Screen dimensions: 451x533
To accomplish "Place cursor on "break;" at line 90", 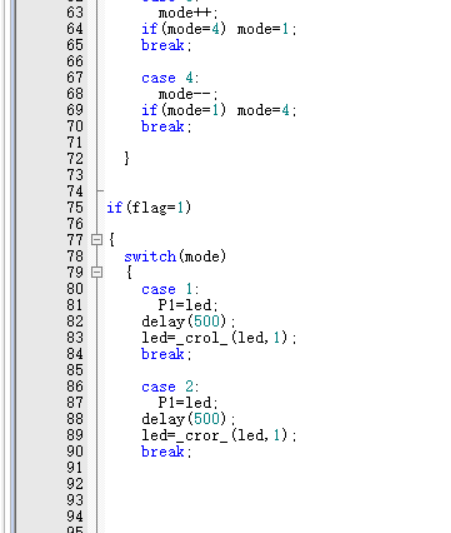I will 167,452.
